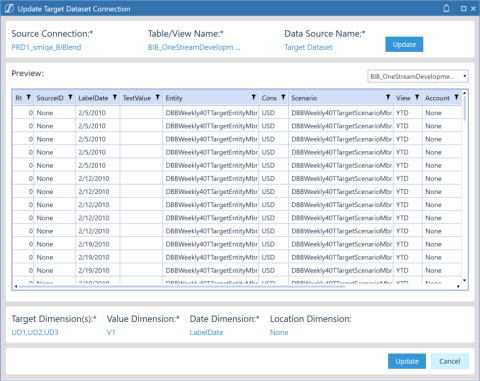The width and height of the screenshot is (480, 381).
Task: Open filter for View column
Action: (417, 97)
